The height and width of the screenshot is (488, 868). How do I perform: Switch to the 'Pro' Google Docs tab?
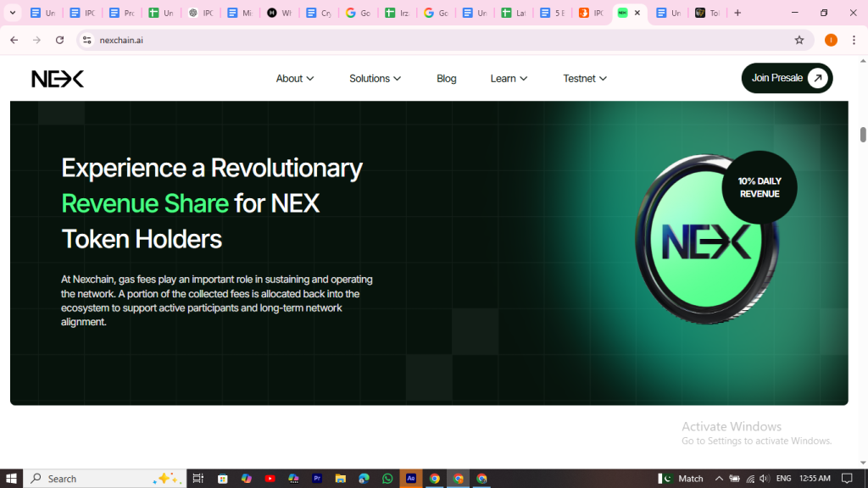point(122,13)
